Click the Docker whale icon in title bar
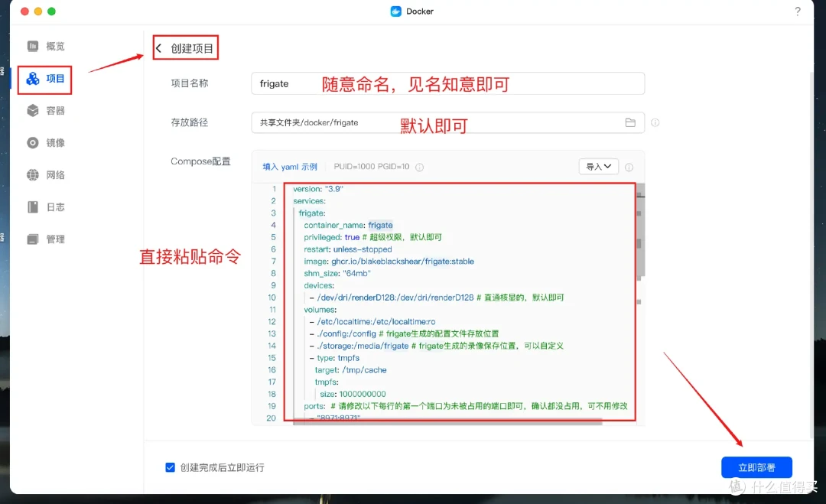The image size is (826, 504). (x=395, y=11)
